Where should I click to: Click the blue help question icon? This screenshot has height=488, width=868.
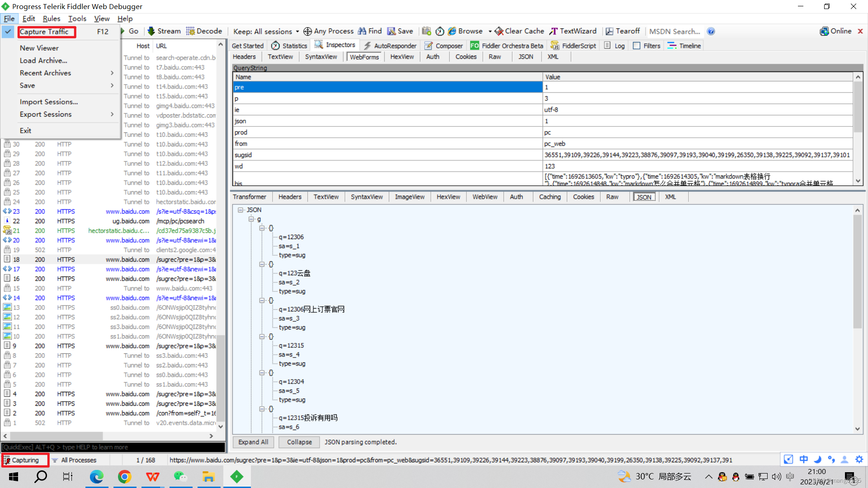coord(711,31)
